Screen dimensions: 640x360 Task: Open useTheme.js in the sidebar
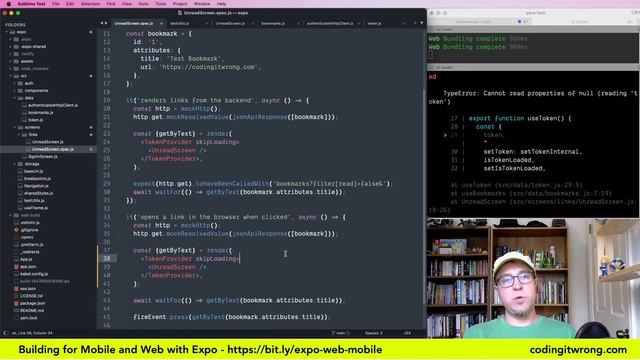pyautogui.click(x=36, y=208)
